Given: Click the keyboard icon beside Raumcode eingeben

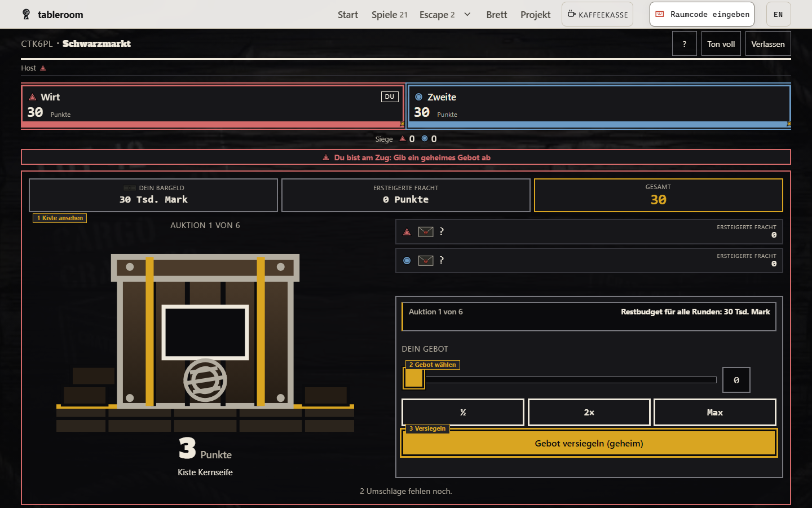Looking at the screenshot, I should click(660, 14).
